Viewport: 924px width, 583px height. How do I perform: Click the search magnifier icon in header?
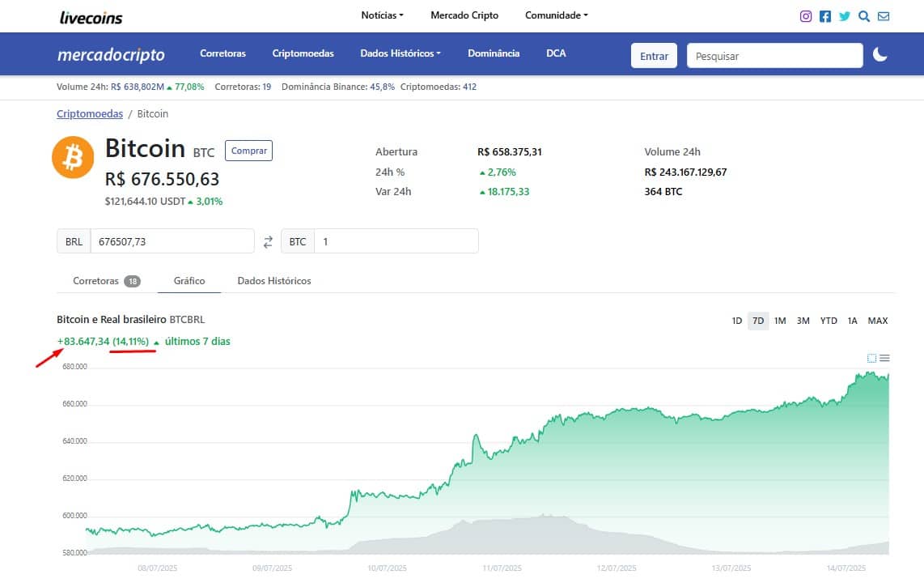(864, 16)
